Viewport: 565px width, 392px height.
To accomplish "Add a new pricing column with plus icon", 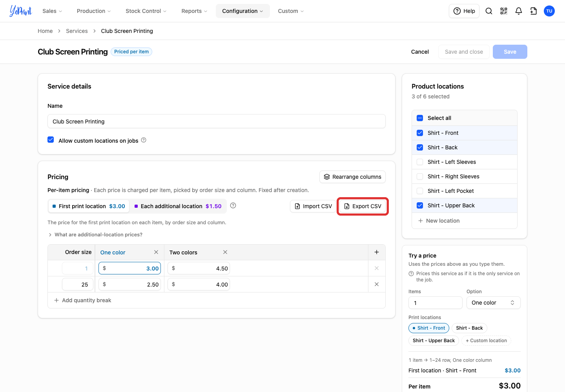I will (377, 252).
